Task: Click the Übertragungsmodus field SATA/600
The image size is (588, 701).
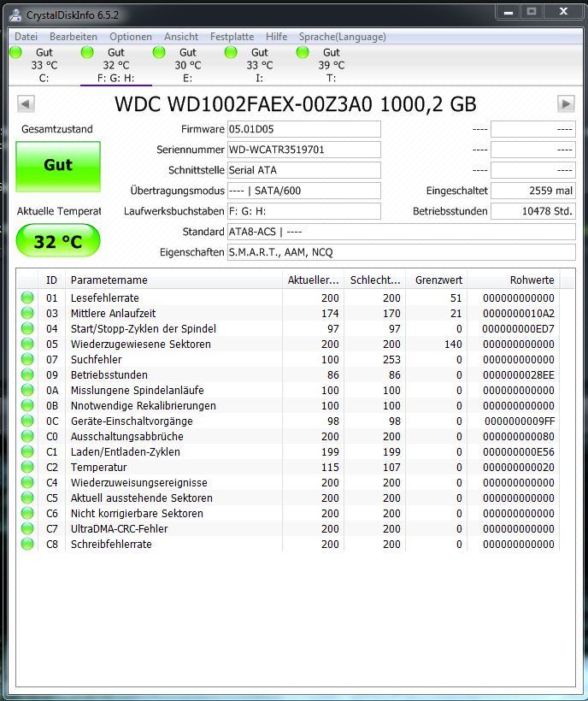Action: point(304,191)
